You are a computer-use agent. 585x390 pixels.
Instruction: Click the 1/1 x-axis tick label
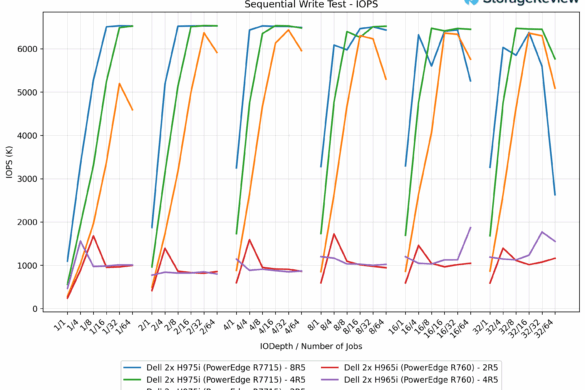[61, 324]
